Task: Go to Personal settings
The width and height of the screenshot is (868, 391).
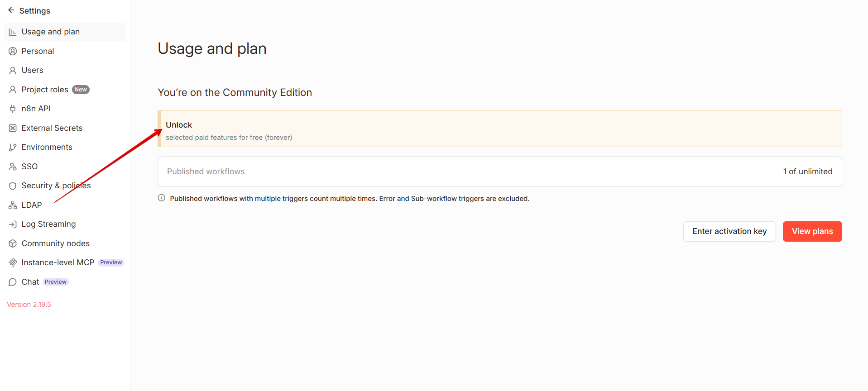Action: (x=65, y=51)
